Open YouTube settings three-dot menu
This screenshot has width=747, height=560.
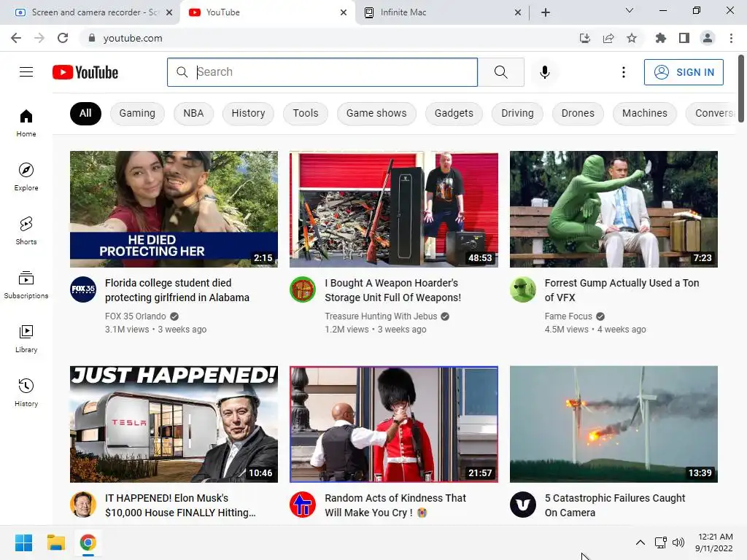(x=623, y=72)
